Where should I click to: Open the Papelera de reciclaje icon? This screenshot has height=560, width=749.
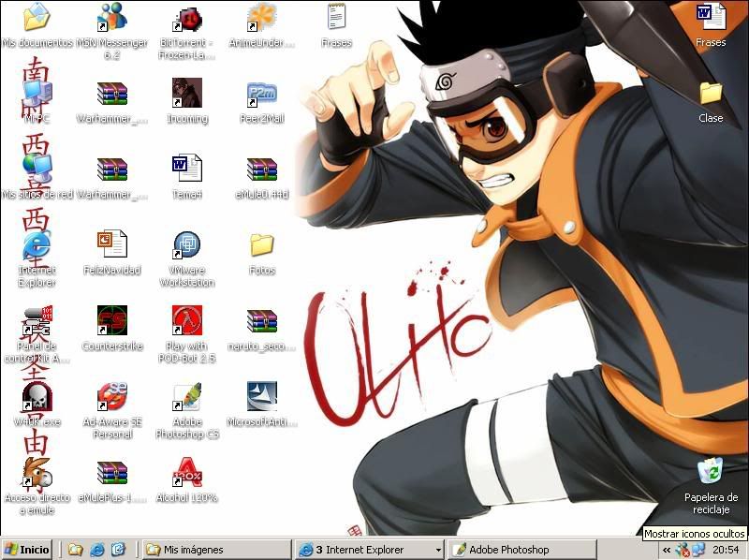711,472
